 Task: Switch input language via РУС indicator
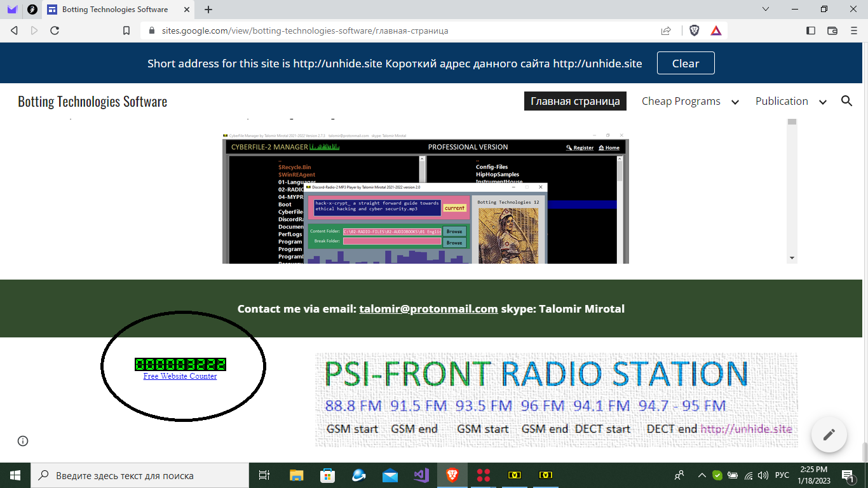(783, 475)
